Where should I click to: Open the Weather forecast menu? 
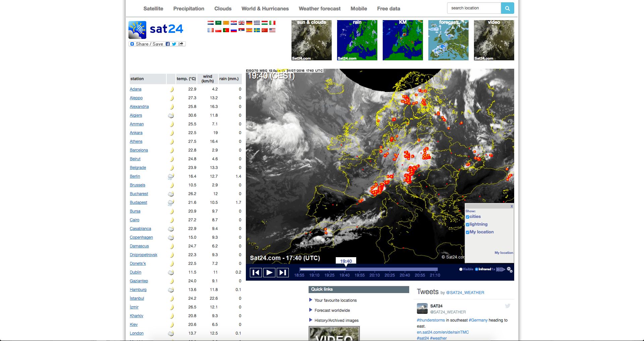coord(320,9)
